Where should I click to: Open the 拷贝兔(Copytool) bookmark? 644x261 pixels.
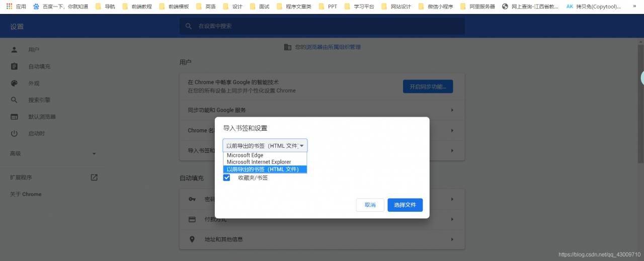593,7
